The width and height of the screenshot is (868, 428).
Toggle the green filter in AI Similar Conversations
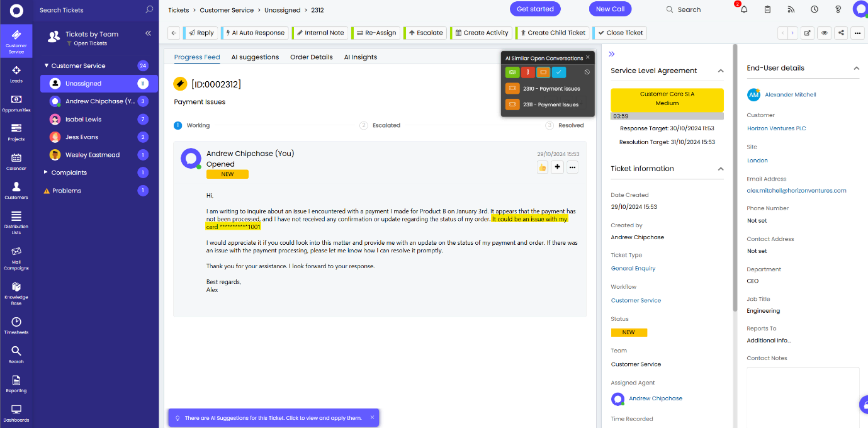[512, 72]
